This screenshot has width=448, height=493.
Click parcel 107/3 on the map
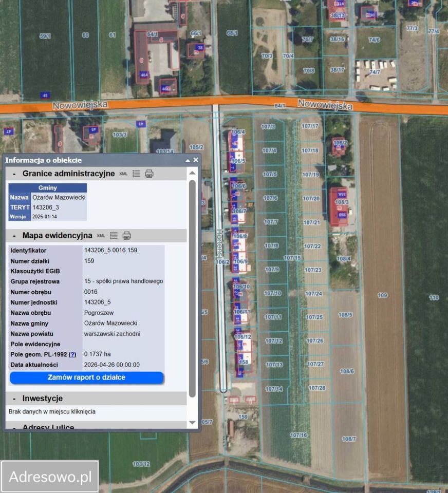[268, 127]
